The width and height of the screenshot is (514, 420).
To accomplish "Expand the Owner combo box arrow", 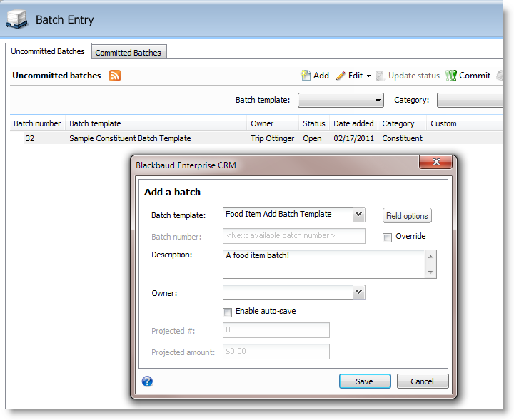I will coord(359,292).
